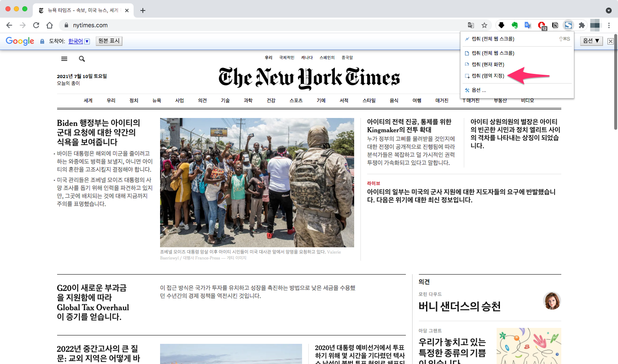This screenshot has height=364, width=618.
Task: Open the black download-arrow extension
Action: tap(501, 25)
